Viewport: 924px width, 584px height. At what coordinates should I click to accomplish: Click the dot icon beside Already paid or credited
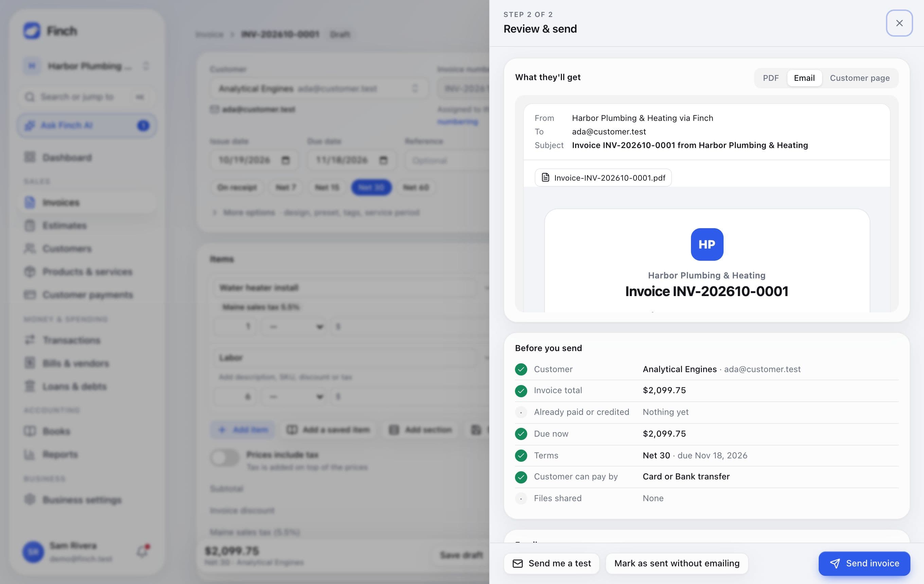[521, 412]
